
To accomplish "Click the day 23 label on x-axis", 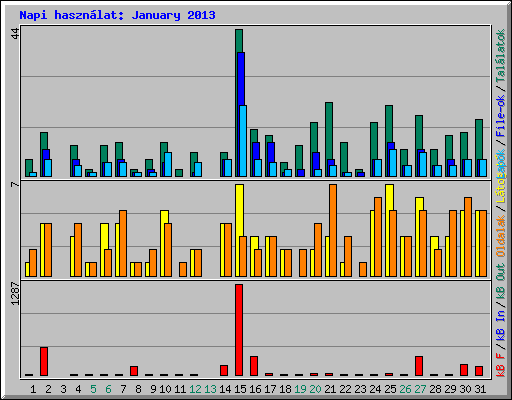I will [360, 389].
